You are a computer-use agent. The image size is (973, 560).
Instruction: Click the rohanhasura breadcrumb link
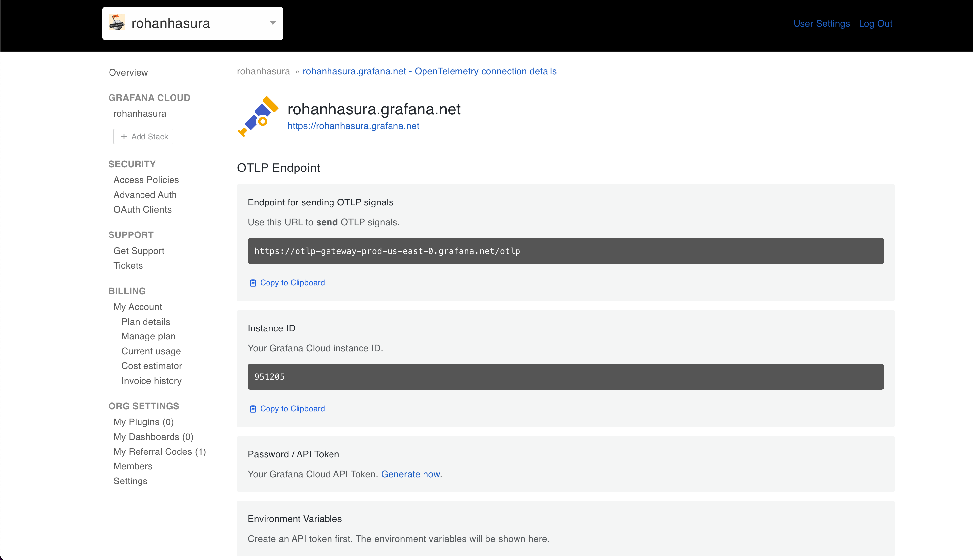tap(263, 71)
